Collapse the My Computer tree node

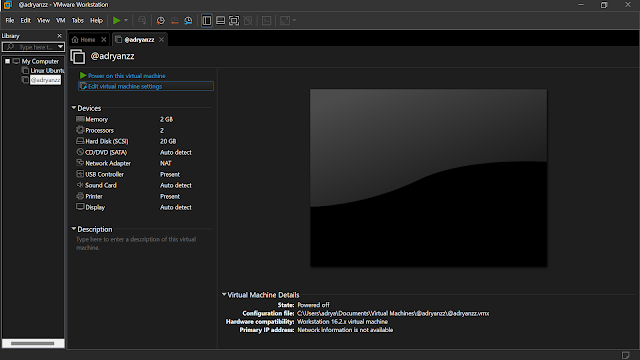click(7, 61)
